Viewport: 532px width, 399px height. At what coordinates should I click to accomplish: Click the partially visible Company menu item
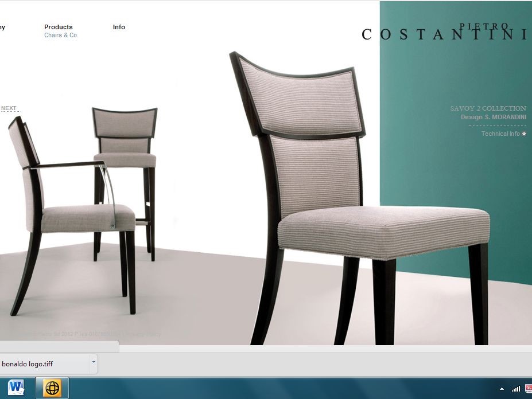(x=2, y=27)
